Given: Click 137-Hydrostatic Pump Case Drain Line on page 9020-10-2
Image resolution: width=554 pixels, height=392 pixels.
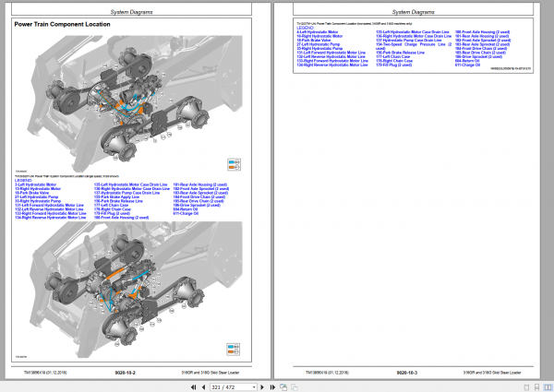Looking at the screenshot, I should 126,193.
